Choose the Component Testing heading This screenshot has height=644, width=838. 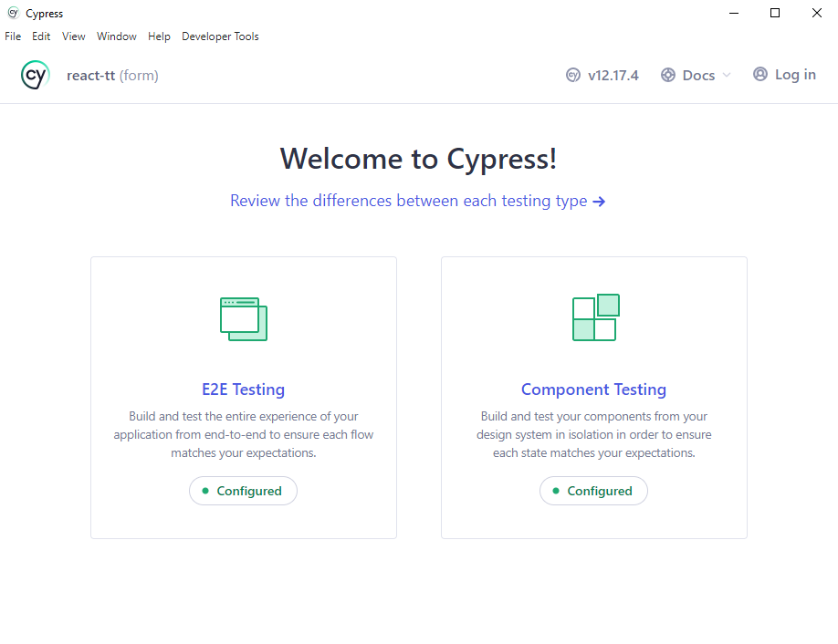click(593, 390)
